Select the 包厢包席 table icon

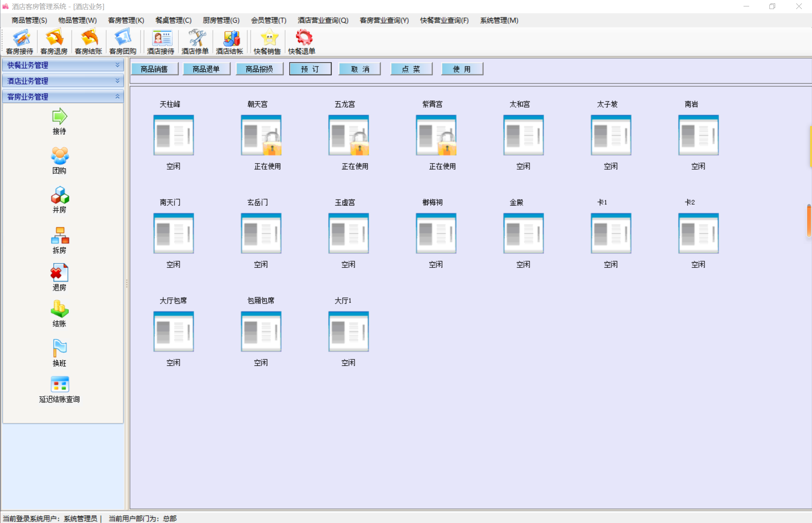pos(261,331)
